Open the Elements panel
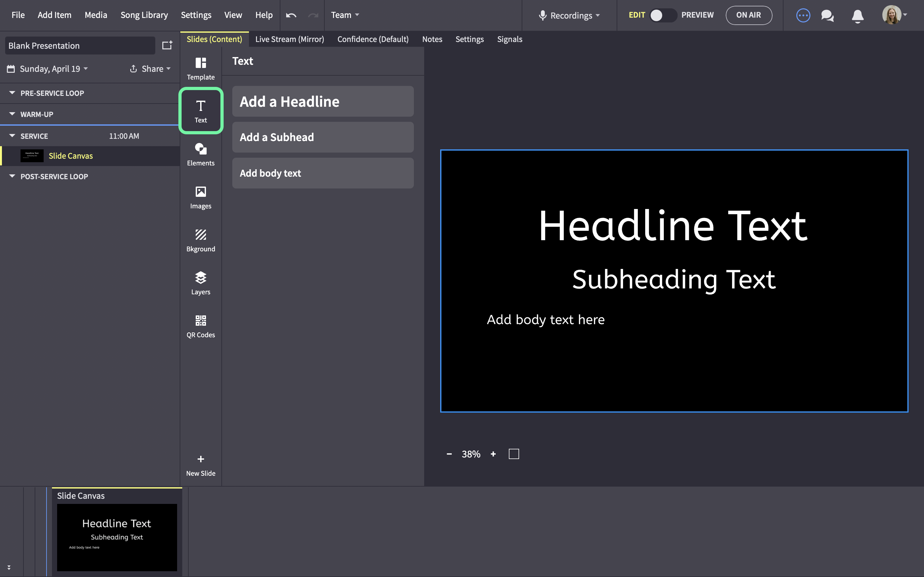Viewport: 924px width, 577px height. click(201, 155)
